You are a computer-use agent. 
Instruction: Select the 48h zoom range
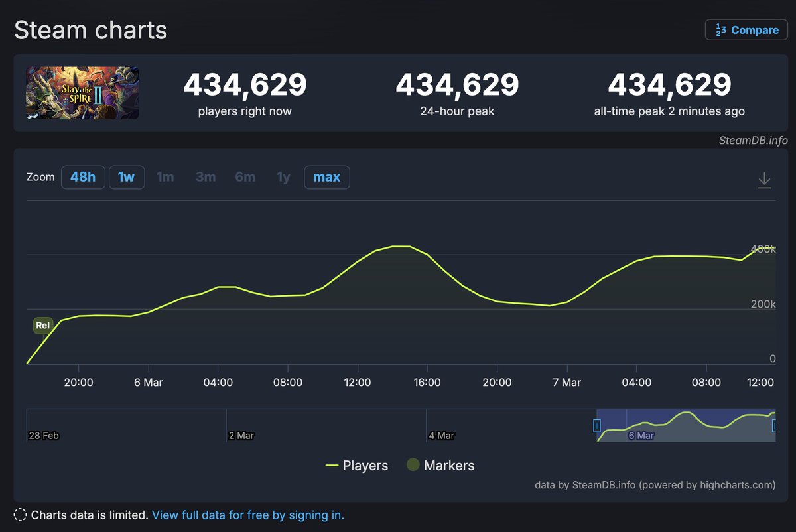point(83,177)
